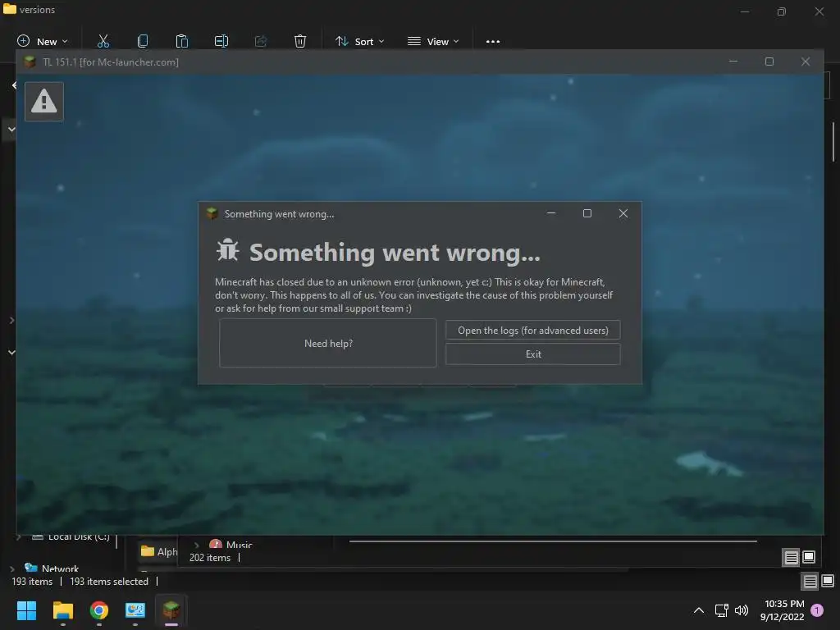Maximize the TL 151.1 launcher window
The width and height of the screenshot is (840, 630).
tap(769, 62)
